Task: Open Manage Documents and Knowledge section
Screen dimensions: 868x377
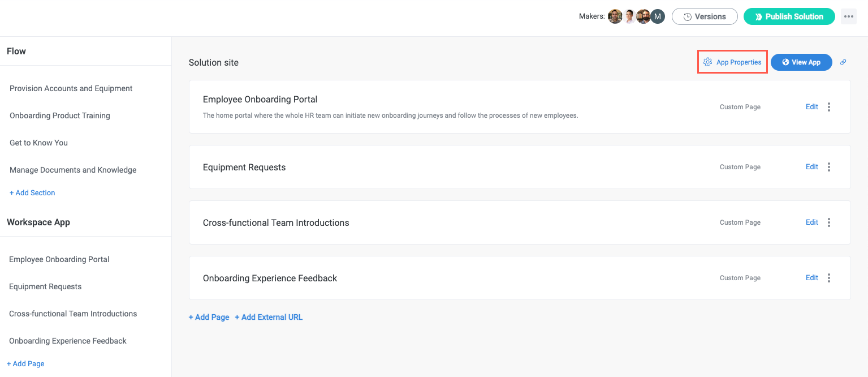Action: click(x=72, y=170)
